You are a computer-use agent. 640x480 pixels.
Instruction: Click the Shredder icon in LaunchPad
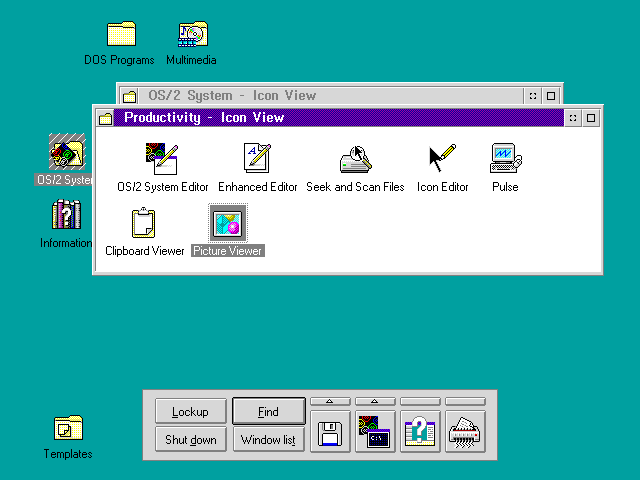(x=465, y=432)
